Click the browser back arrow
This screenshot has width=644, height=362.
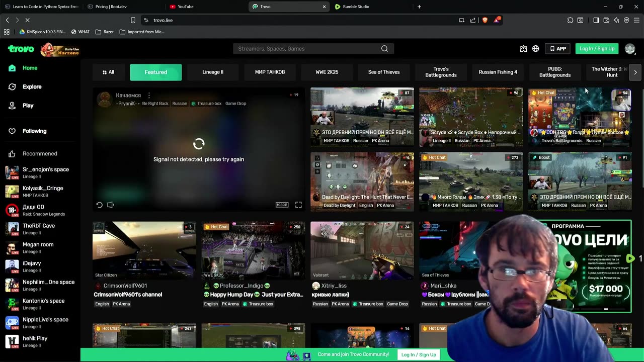click(7, 20)
